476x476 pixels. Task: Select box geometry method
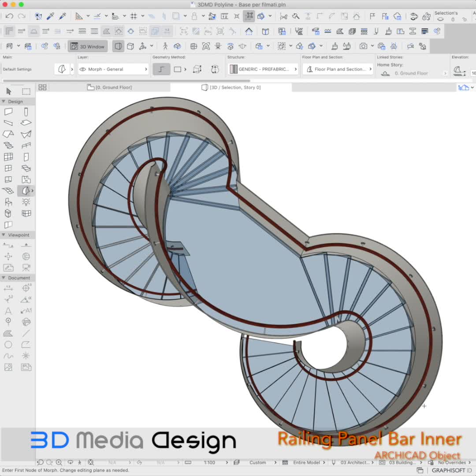(x=197, y=69)
